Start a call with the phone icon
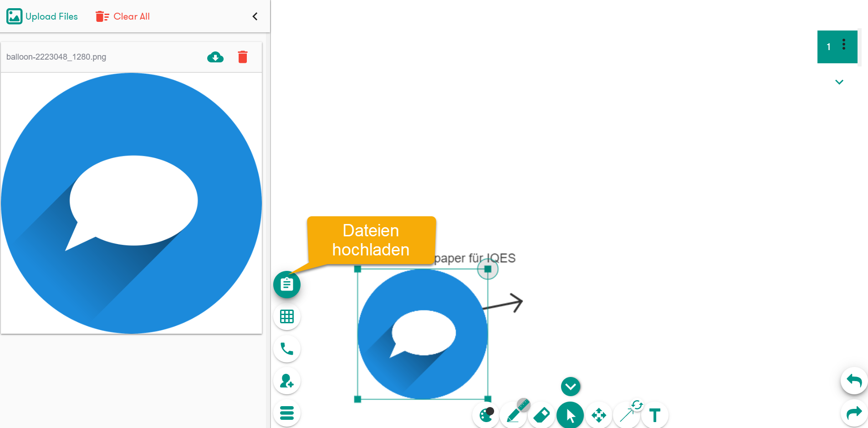 (x=287, y=349)
